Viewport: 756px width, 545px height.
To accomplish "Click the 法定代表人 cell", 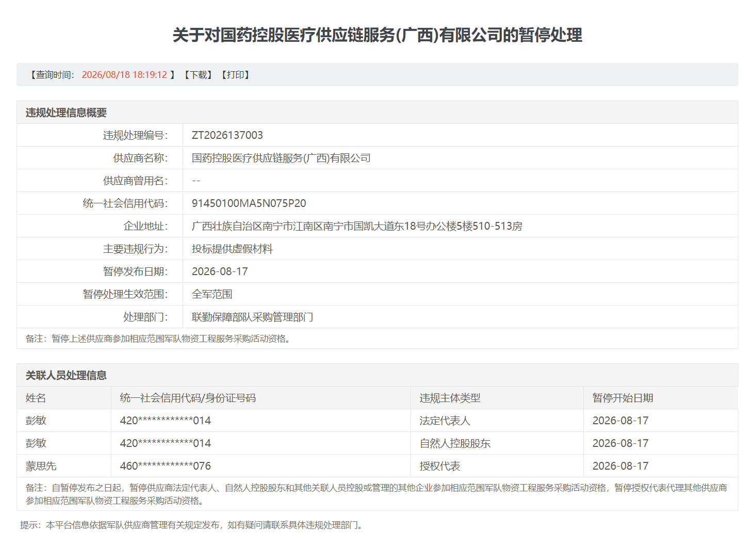I will (445, 421).
